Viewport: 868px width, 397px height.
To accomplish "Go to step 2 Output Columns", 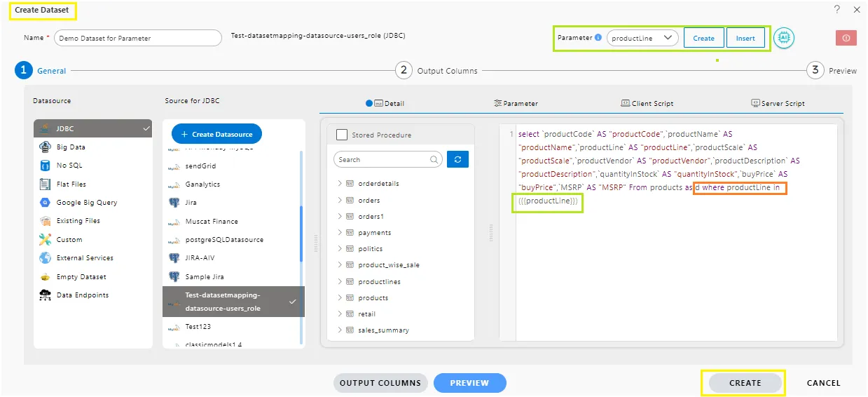I will [x=436, y=70].
